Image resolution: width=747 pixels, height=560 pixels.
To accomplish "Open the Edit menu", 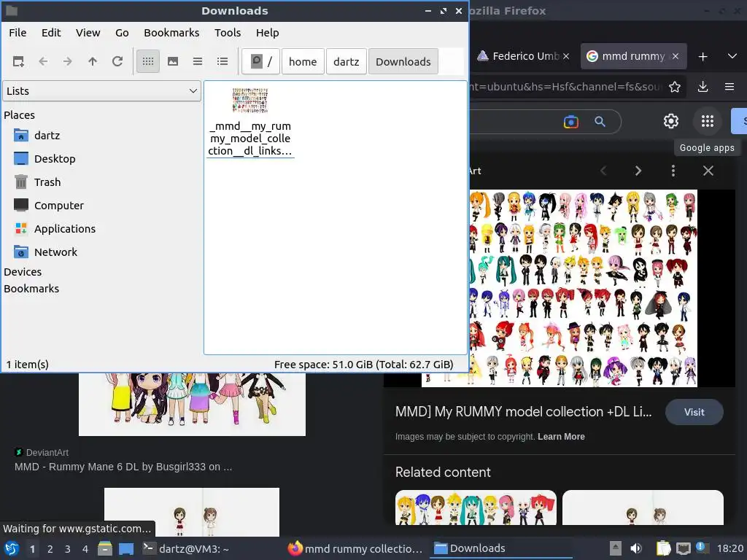I will (51, 33).
